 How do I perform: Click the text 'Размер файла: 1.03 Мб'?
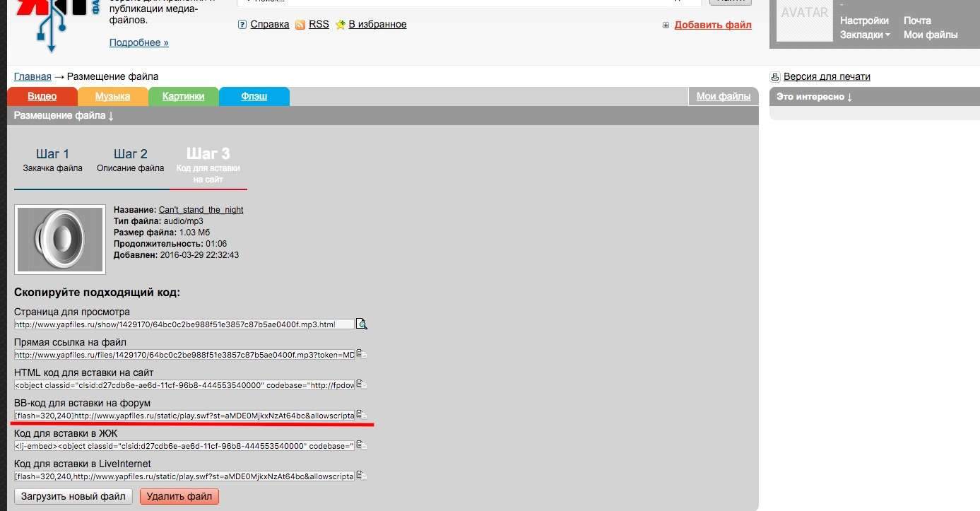(162, 233)
